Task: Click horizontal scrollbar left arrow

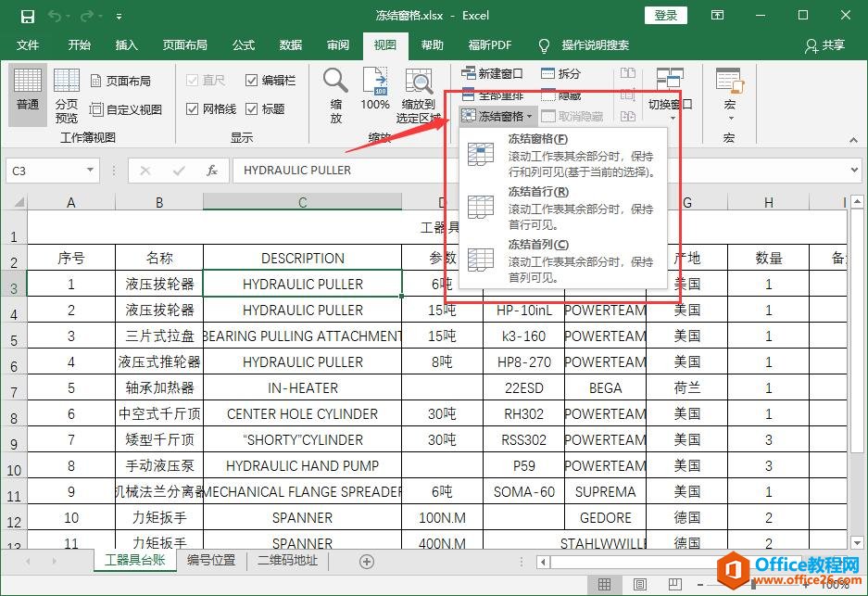Action: coord(543,563)
